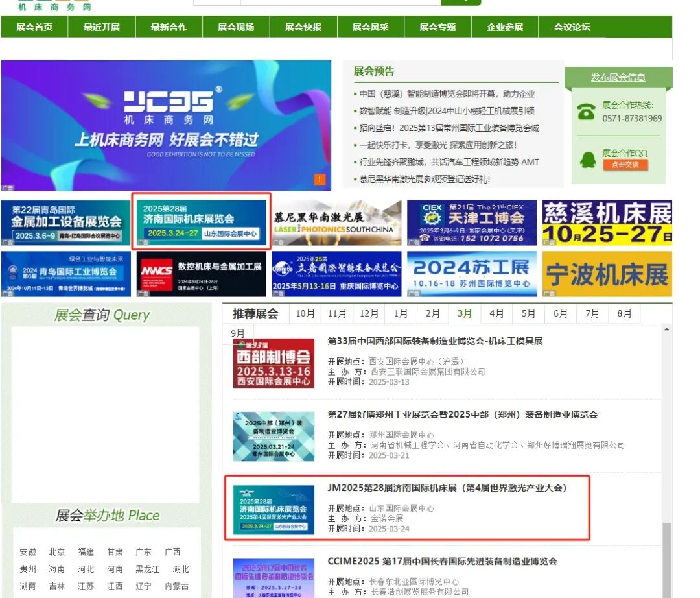The image size is (700, 598).
Task: Click 西部制博会 exhibition thumbnail
Action: click(x=274, y=363)
